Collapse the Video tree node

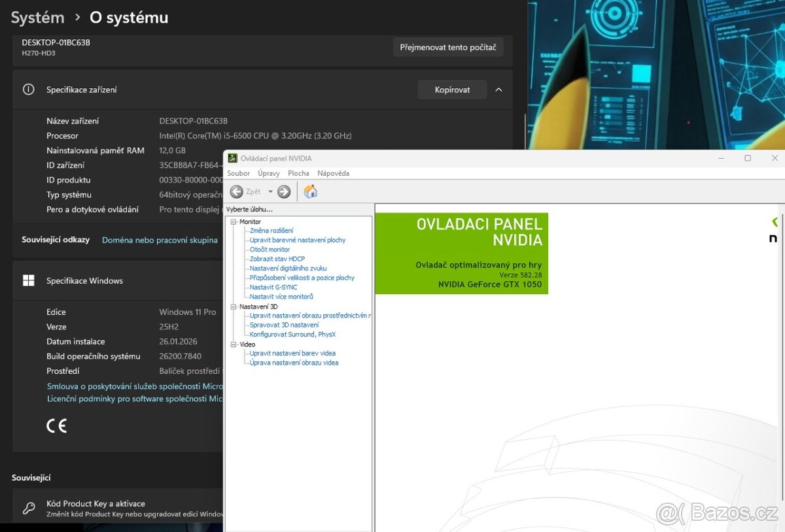(234, 344)
